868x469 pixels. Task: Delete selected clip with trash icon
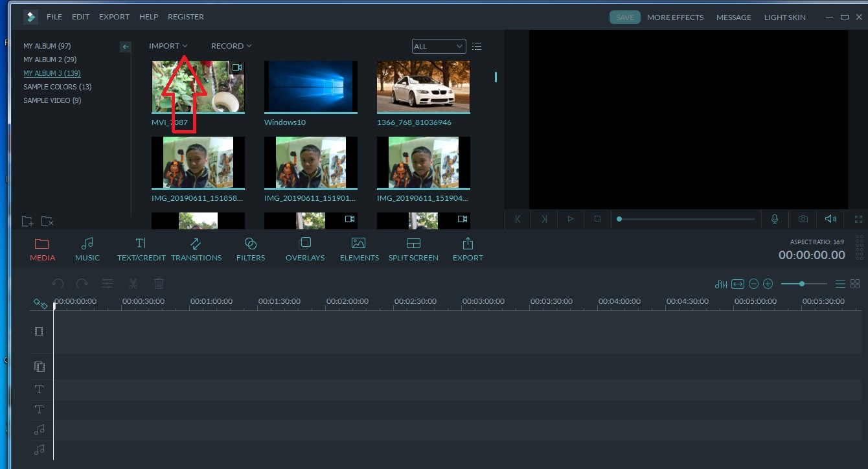159,283
